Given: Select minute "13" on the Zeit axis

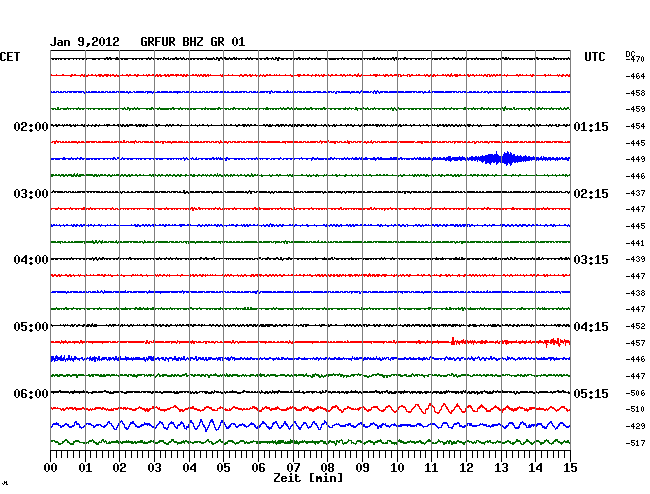Looking at the screenshot, I should [501, 468].
